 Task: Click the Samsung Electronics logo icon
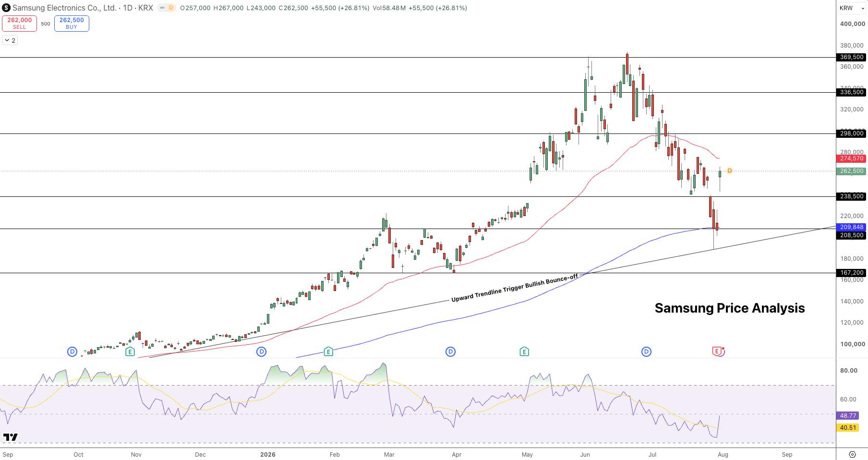point(6,8)
